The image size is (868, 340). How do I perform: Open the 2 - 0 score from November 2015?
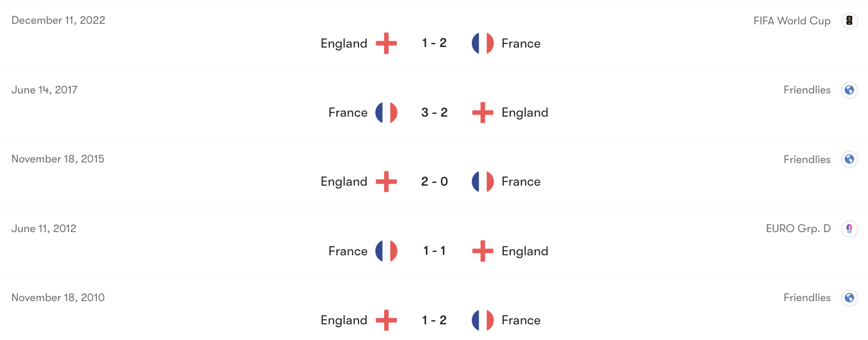[435, 182]
